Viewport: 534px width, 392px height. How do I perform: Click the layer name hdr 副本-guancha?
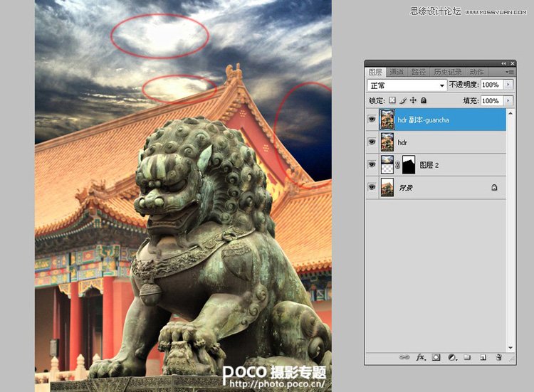[424, 120]
